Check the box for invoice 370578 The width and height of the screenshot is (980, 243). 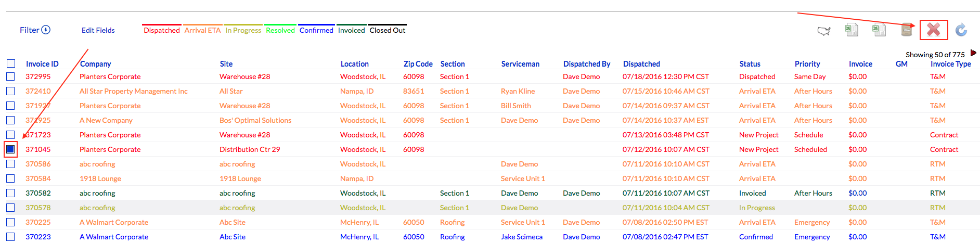click(10, 208)
